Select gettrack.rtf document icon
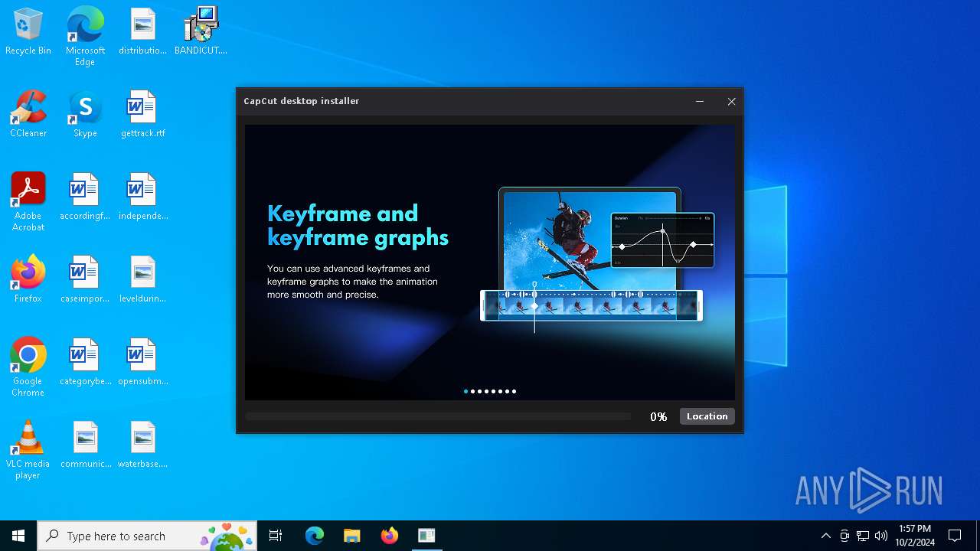980x551 pixels. click(142, 115)
